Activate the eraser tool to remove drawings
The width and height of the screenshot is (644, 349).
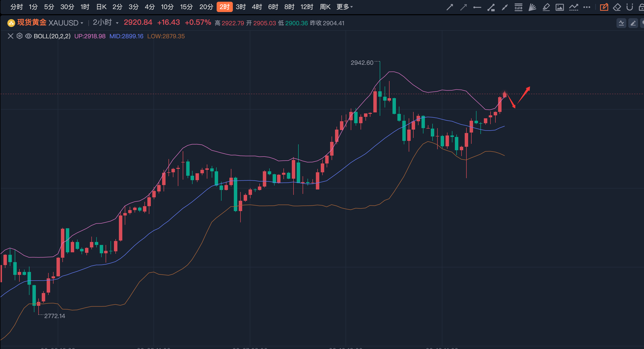pyautogui.click(x=617, y=7)
